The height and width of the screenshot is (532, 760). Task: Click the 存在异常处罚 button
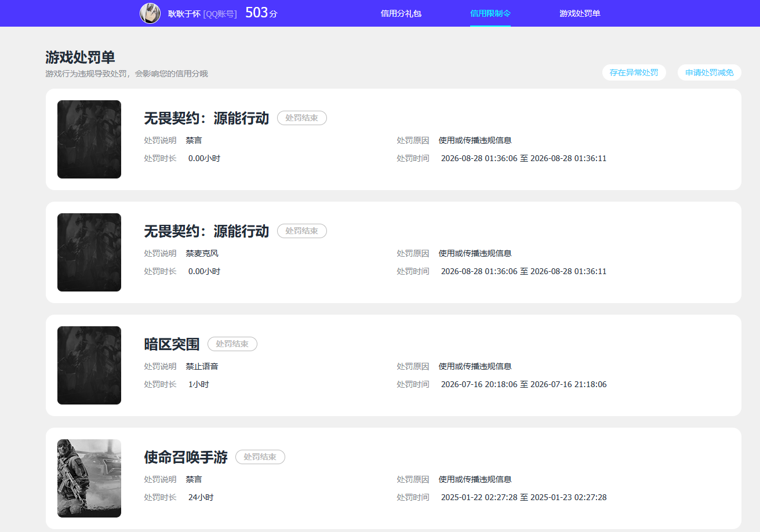coord(634,72)
